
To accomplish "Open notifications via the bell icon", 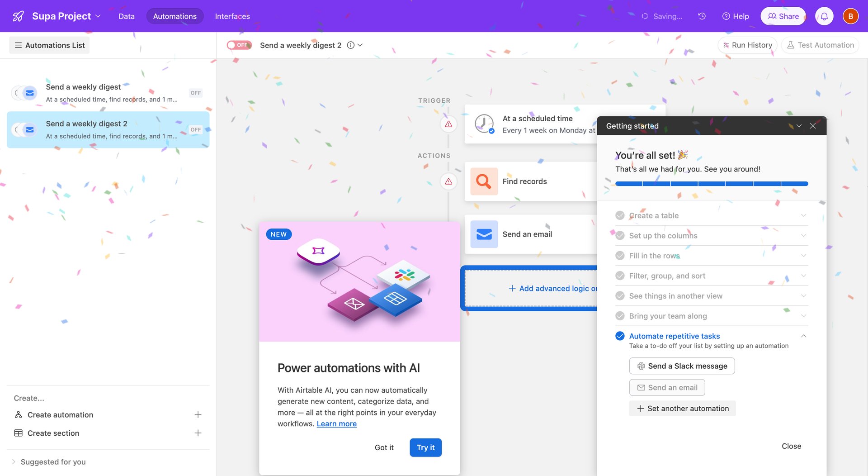I will click(824, 16).
